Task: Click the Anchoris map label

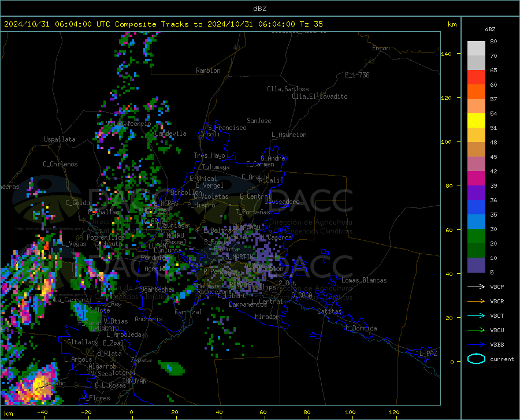Action: (x=148, y=319)
